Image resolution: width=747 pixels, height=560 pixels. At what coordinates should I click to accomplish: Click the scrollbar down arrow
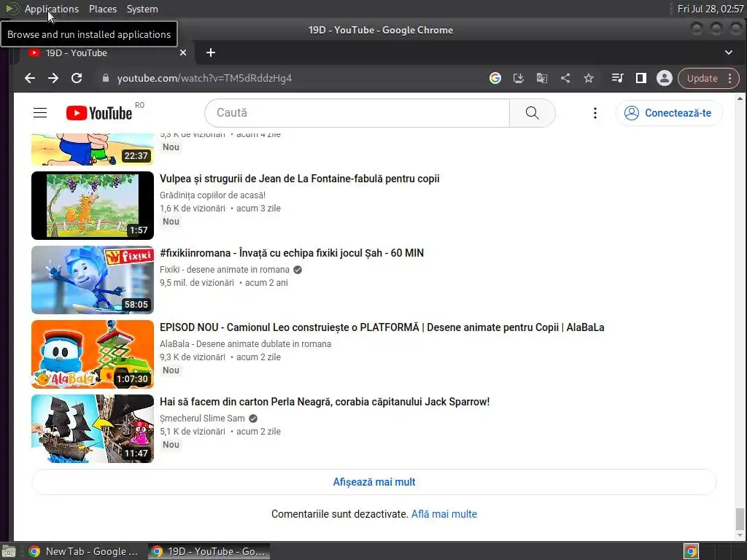740,536
